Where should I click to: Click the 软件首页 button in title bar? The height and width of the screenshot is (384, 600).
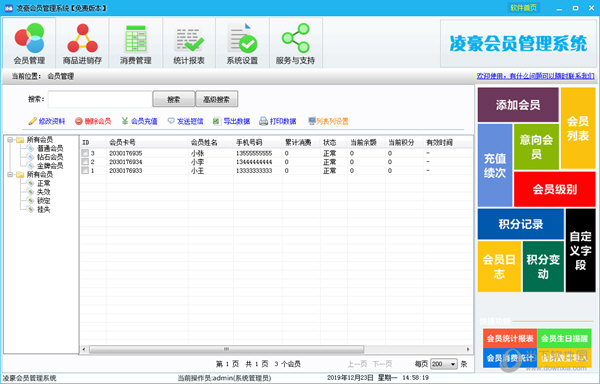523,8
